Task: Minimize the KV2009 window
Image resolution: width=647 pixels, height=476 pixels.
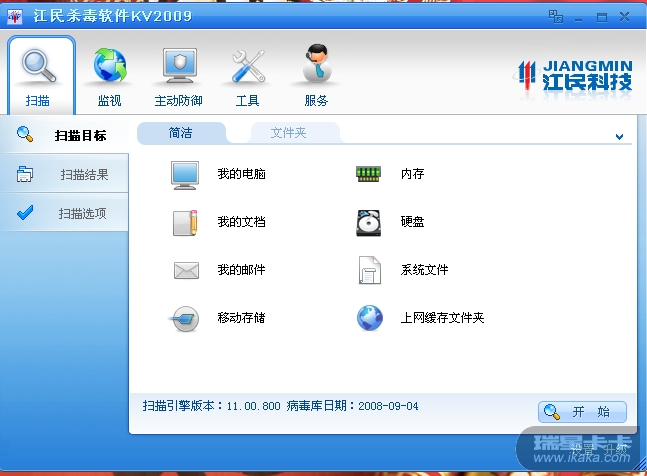Action: coord(579,18)
